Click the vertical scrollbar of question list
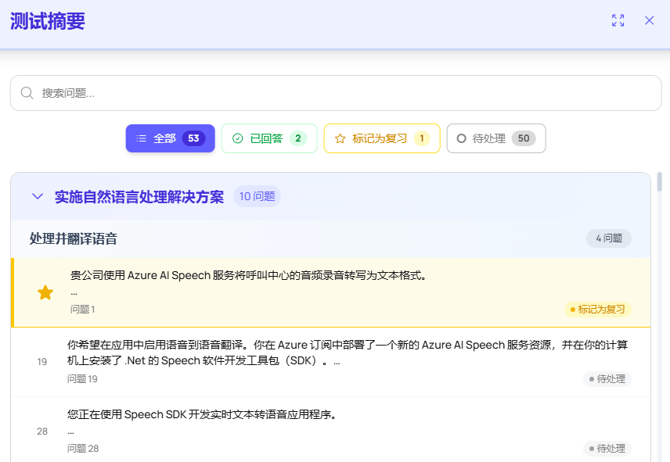This screenshot has width=670, height=462. (659, 183)
